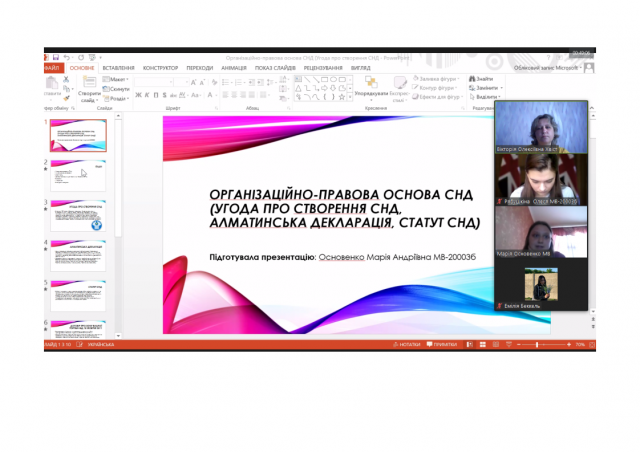Click Скинути to reset slide
Image resolution: width=640 pixels, height=452 pixels.
pyautogui.click(x=118, y=88)
